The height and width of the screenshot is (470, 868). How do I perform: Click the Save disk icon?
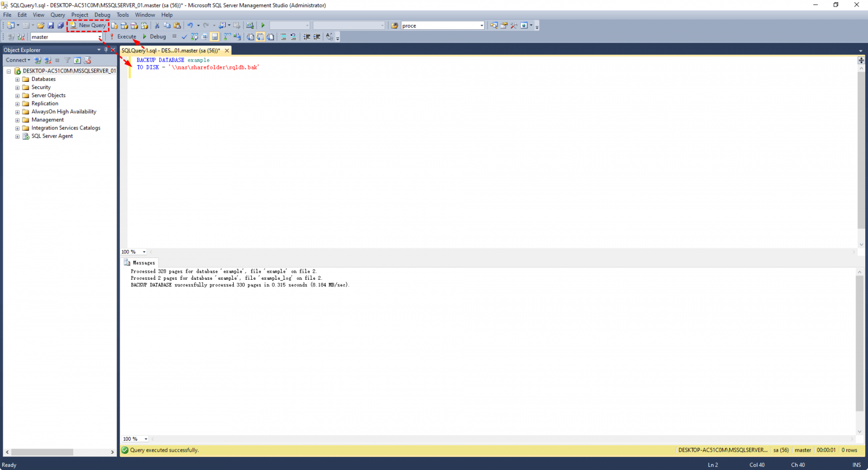(x=50, y=25)
